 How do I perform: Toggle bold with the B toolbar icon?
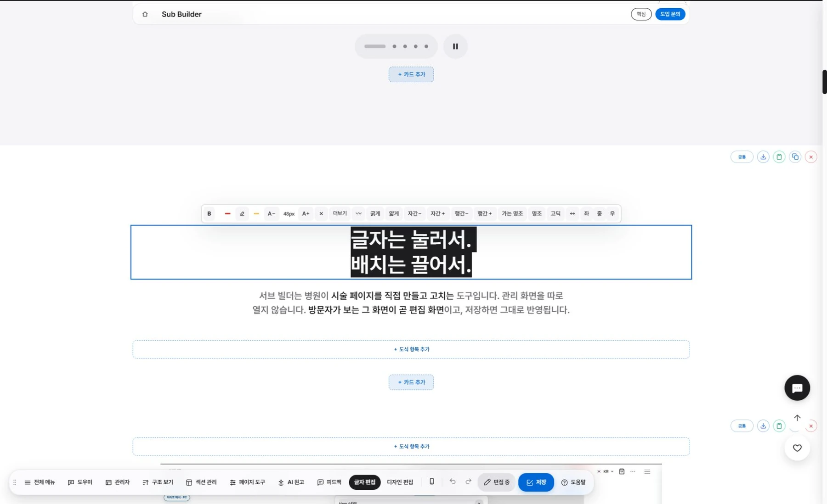coord(209,213)
